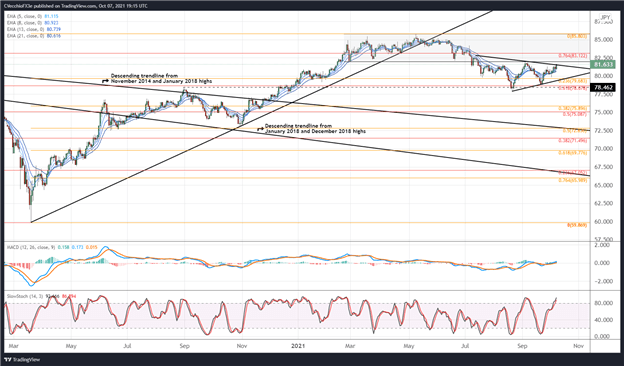Viewport: 624px width, 366px height.
Task: Click the MACD histogram bars near March
Action: 18,265
